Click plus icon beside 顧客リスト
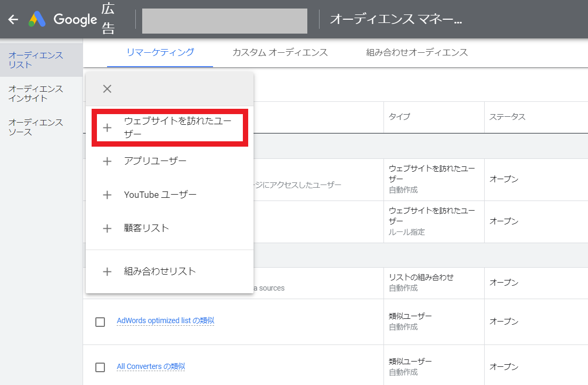The height and width of the screenshot is (385, 588). [107, 228]
